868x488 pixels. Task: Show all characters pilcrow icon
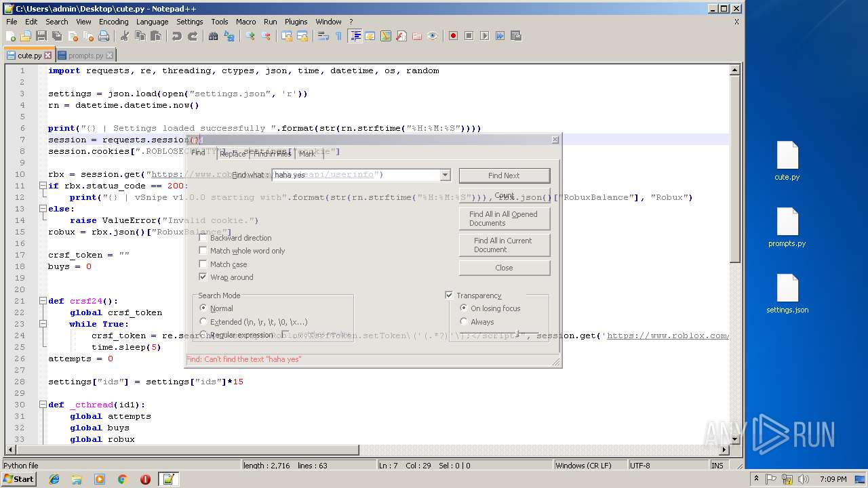[x=339, y=36]
